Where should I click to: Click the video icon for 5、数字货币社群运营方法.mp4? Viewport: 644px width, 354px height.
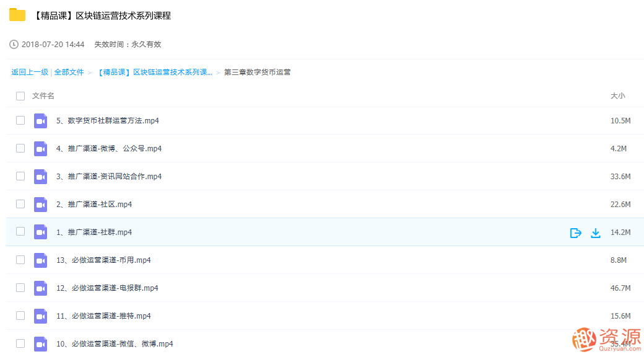(40, 121)
